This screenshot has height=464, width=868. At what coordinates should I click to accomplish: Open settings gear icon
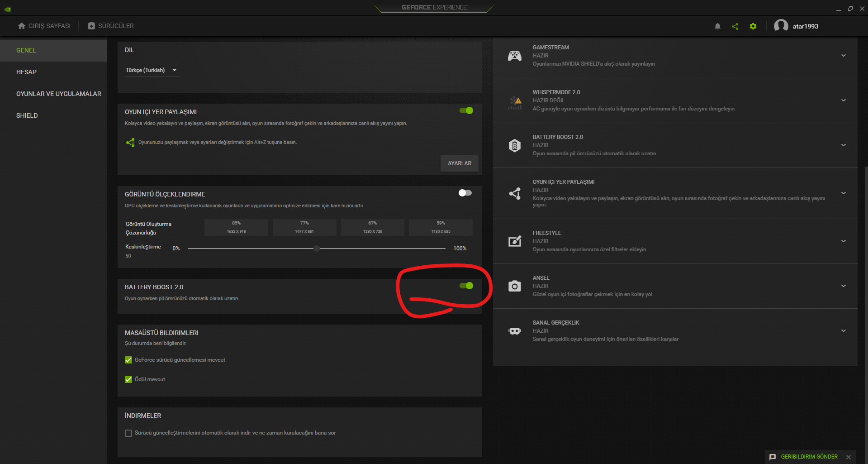coord(753,26)
